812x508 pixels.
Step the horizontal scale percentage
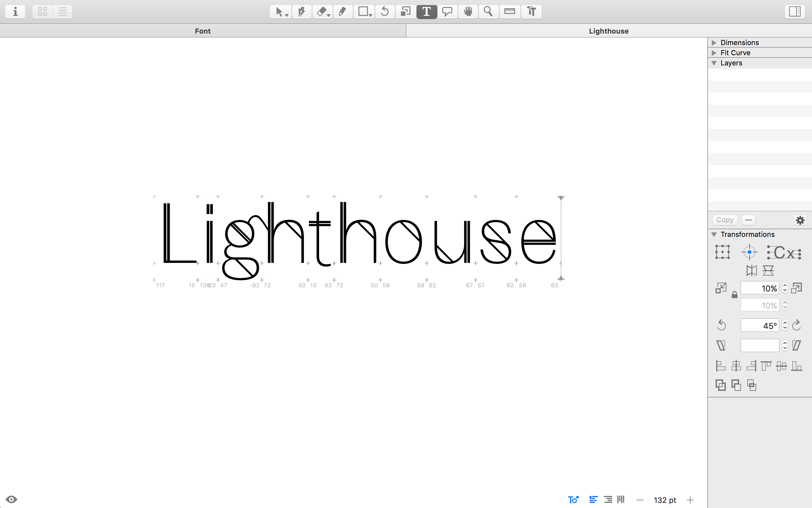pos(785,288)
